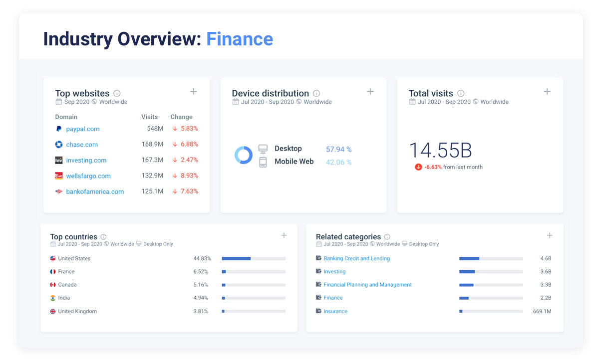Click the red decline arrow next to 5.83%
The width and height of the screenshot is (599, 364).
pos(174,129)
